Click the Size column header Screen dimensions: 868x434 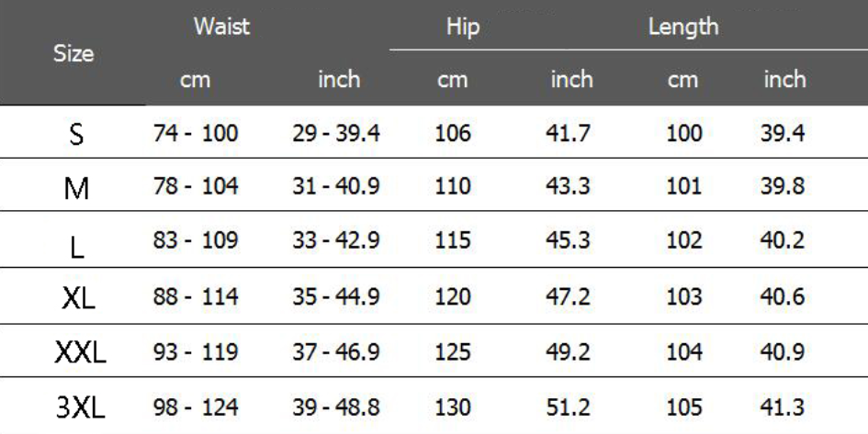(x=74, y=53)
